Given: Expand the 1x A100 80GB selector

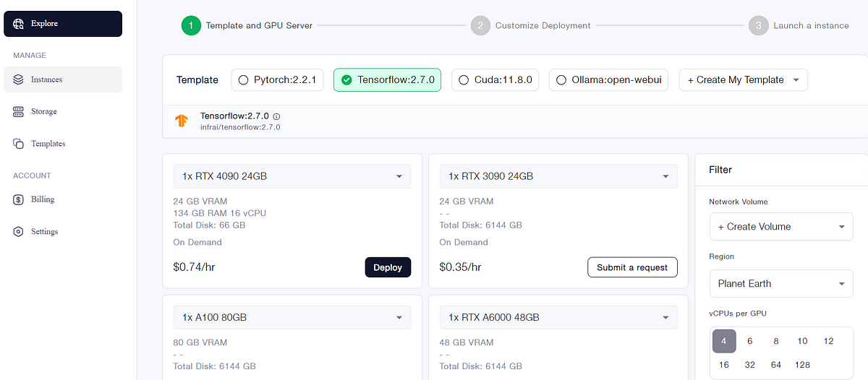Looking at the screenshot, I should pos(292,317).
